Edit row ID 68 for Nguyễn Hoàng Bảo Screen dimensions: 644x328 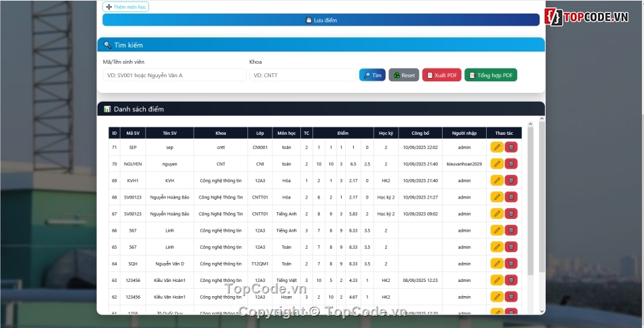[496, 197]
